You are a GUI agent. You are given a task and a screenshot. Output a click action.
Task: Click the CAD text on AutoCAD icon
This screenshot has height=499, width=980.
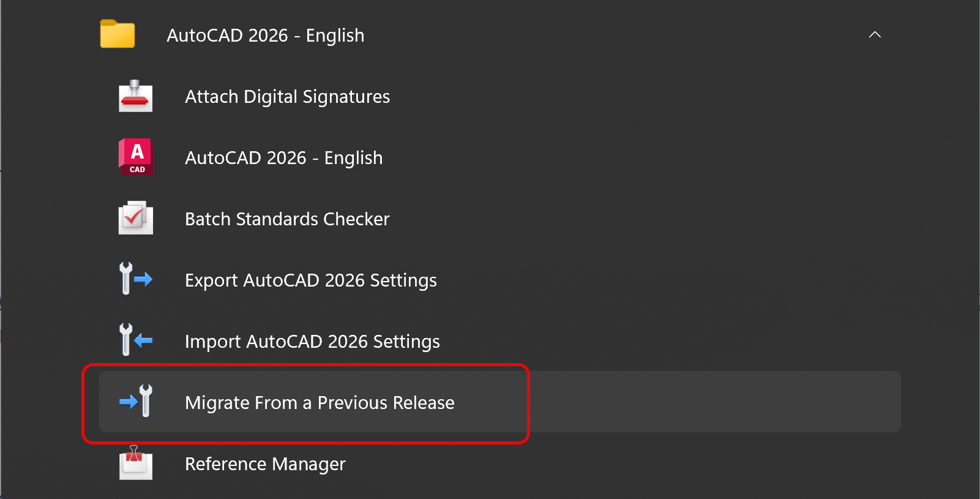tap(137, 170)
